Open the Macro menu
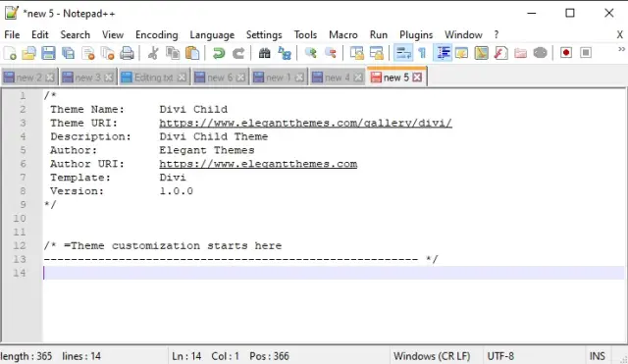The height and width of the screenshot is (364, 628). point(343,35)
